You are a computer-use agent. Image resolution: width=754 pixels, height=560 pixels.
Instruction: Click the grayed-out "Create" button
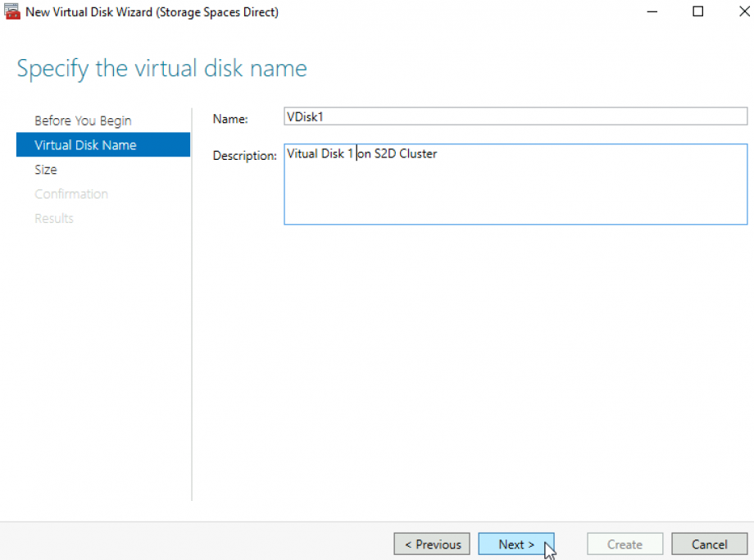(625, 544)
